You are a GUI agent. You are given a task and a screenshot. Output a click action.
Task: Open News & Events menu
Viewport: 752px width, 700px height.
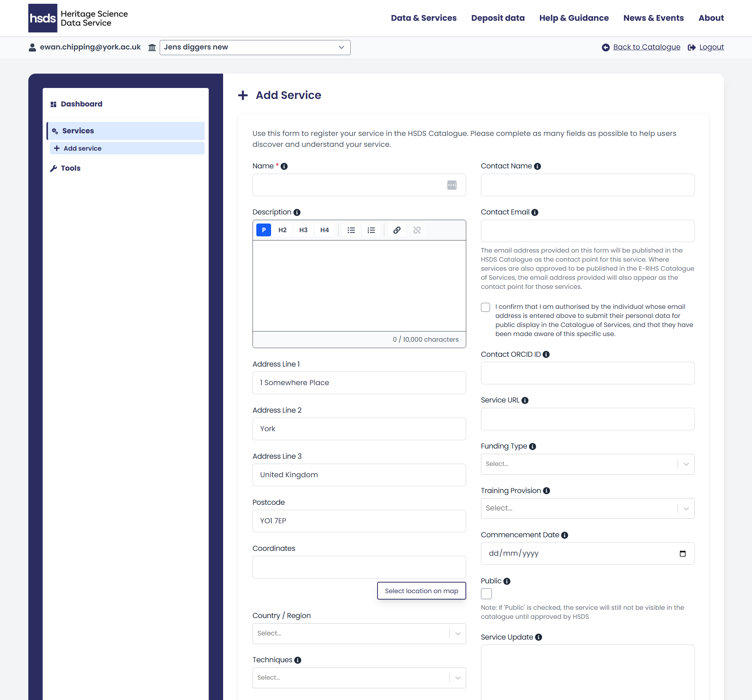pyautogui.click(x=653, y=18)
